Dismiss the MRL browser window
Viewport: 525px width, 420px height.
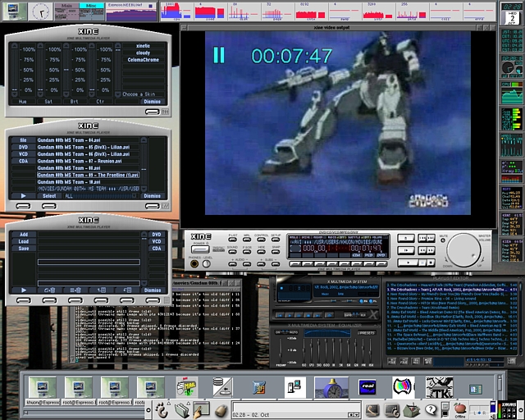point(153,196)
